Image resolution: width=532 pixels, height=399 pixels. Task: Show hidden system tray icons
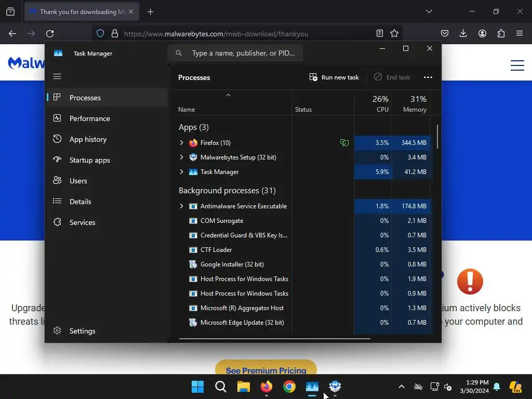[x=402, y=387]
